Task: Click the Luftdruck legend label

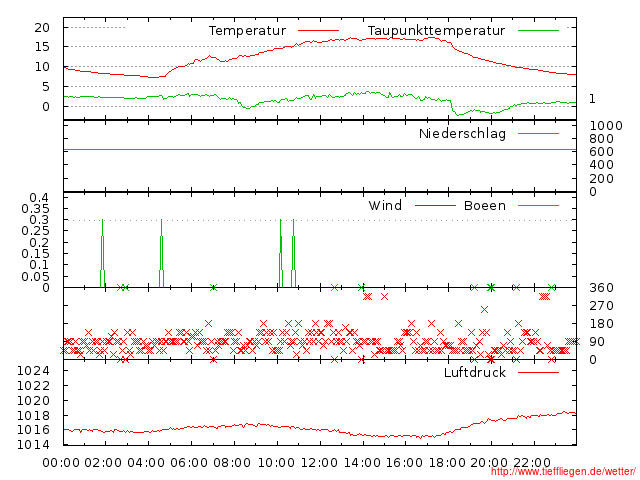Action: click(x=475, y=372)
